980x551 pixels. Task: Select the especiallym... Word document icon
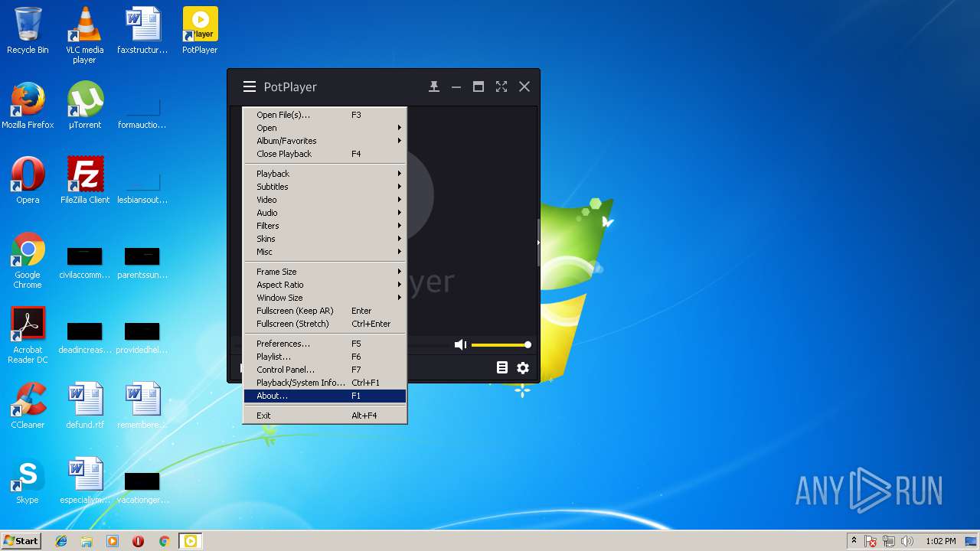pos(85,481)
